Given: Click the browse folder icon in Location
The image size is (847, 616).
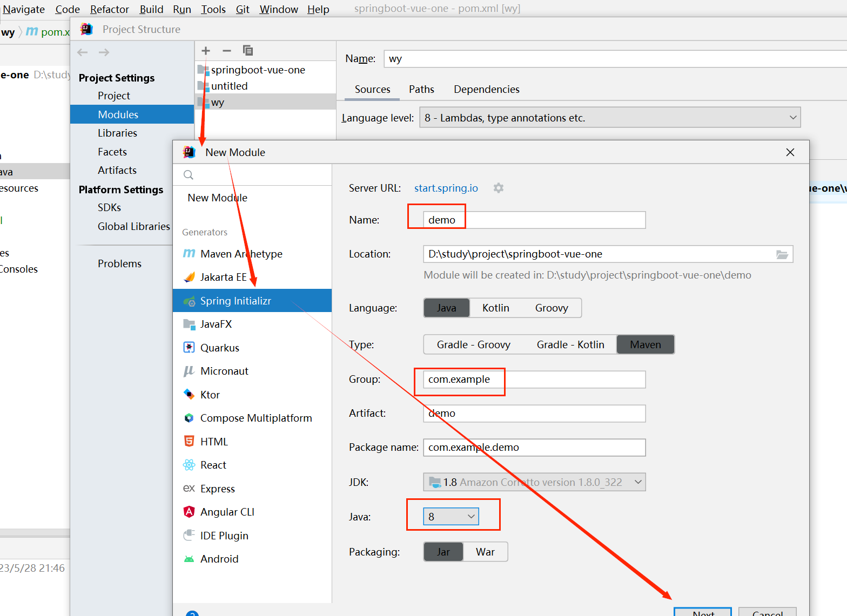Looking at the screenshot, I should [x=782, y=254].
